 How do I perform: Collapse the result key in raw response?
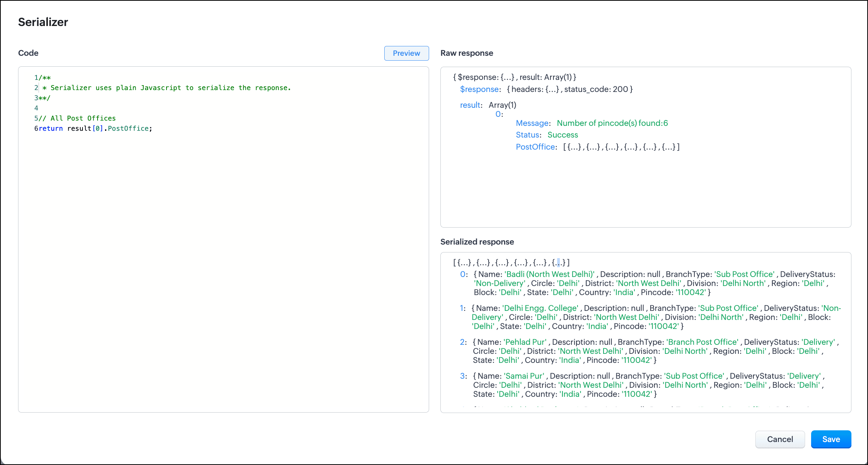pyautogui.click(x=470, y=105)
